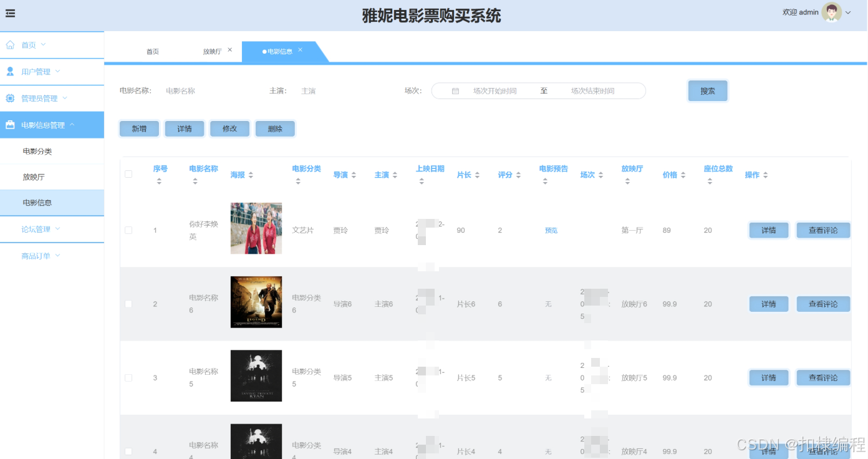Click the toolbar 详情 button above the table
Viewport: 868px width, 459px height.
pos(185,128)
